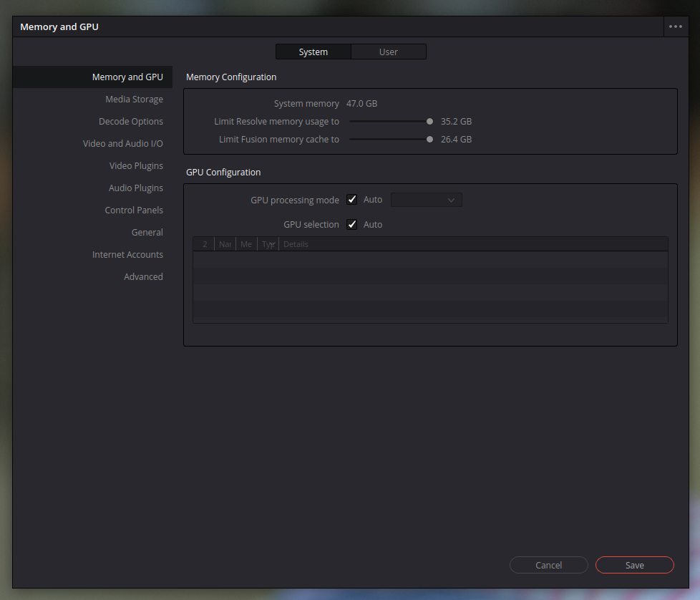The image size is (700, 600).
Task: Click the Memory column header in GPU table
Action: [x=246, y=244]
